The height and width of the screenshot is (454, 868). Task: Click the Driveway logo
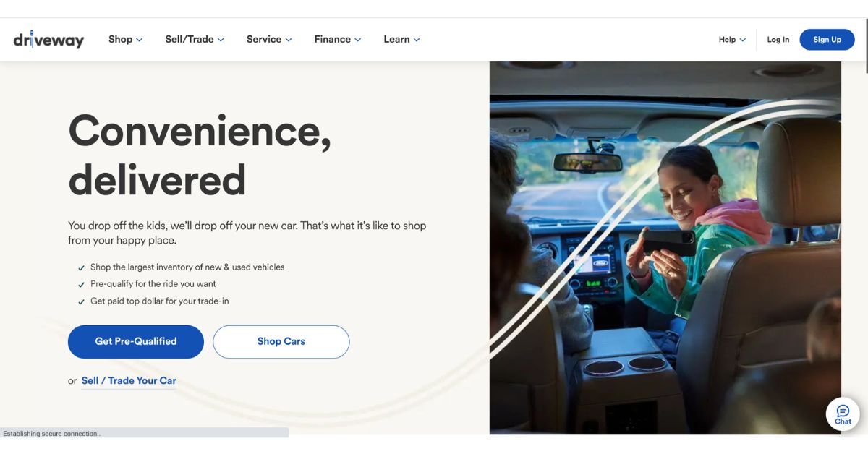pos(48,40)
